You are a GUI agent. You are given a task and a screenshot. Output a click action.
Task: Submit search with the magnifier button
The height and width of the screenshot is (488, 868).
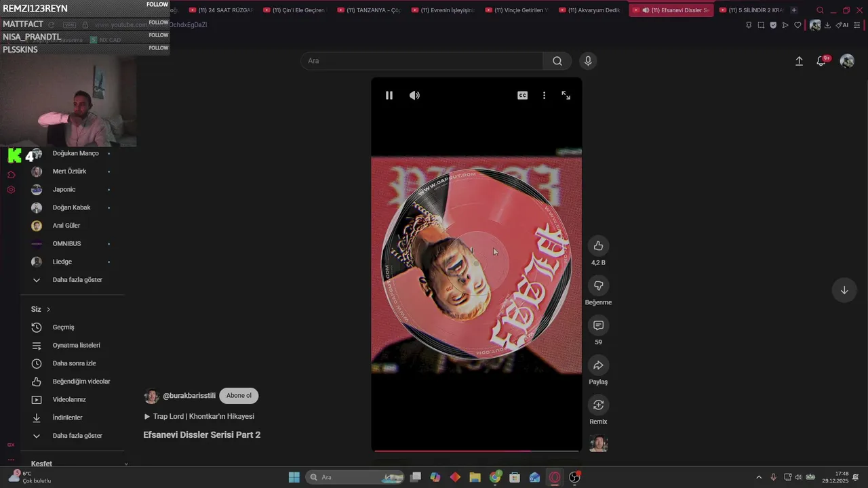(x=557, y=61)
